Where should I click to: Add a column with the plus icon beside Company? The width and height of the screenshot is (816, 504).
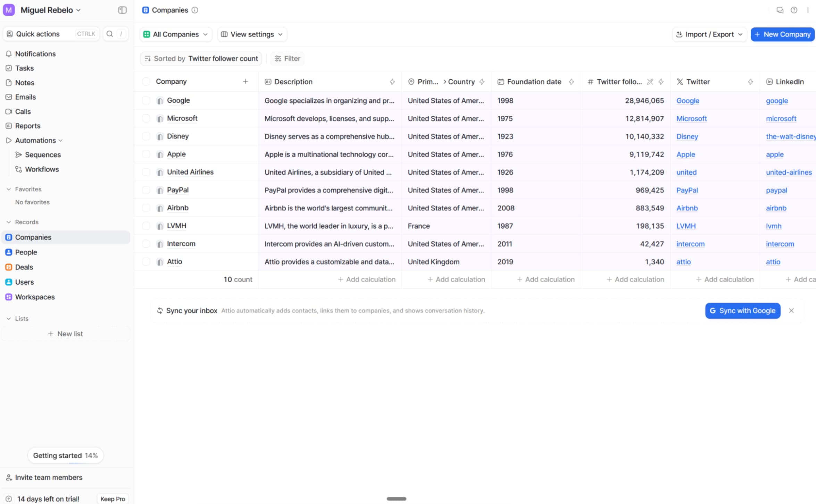[245, 81]
